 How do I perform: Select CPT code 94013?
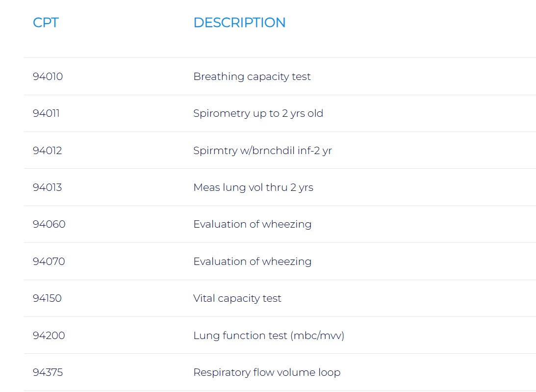tap(48, 187)
